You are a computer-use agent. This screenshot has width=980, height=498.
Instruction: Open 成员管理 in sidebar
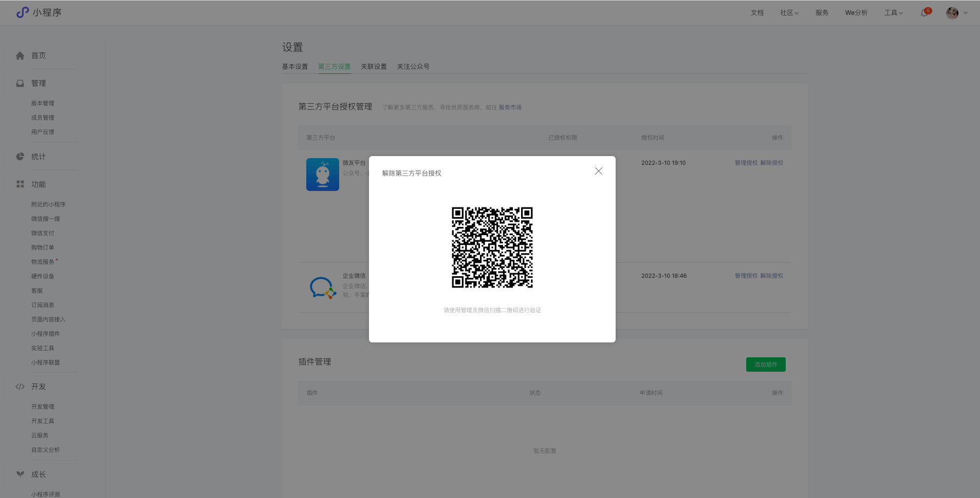coord(43,118)
